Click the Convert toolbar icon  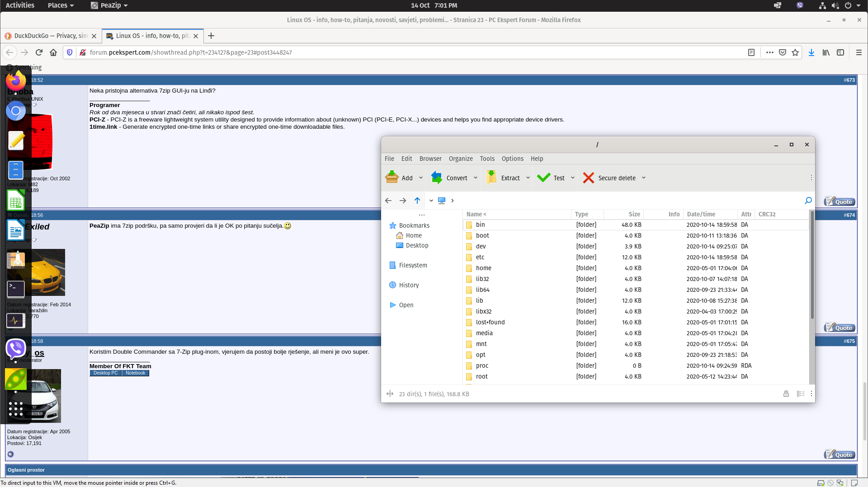coord(437,178)
